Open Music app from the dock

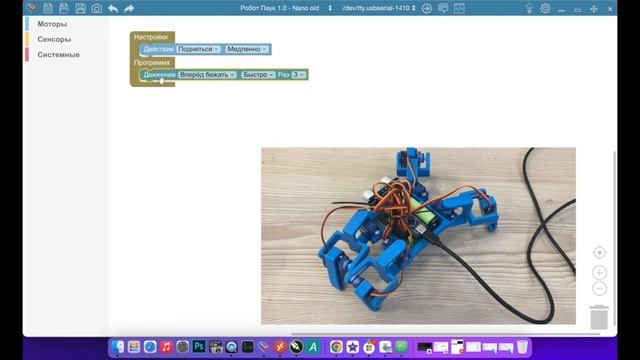tap(166, 347)
